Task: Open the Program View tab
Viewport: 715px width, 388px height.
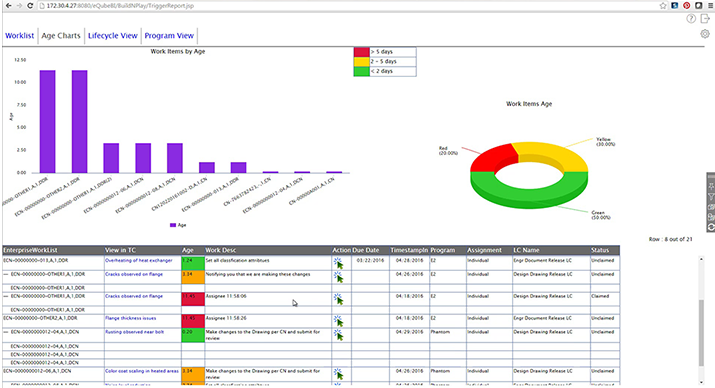Action: tap(169, 36)
